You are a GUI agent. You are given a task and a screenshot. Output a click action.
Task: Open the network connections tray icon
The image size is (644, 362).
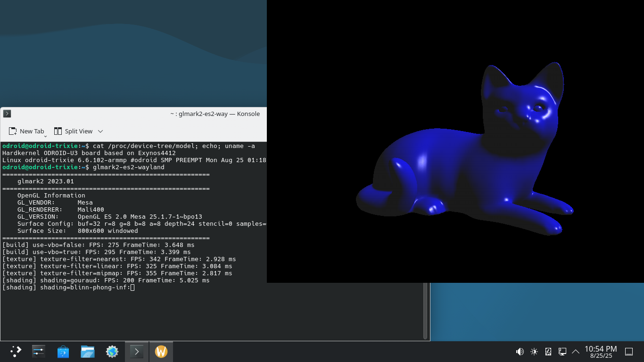coord(562,351)
